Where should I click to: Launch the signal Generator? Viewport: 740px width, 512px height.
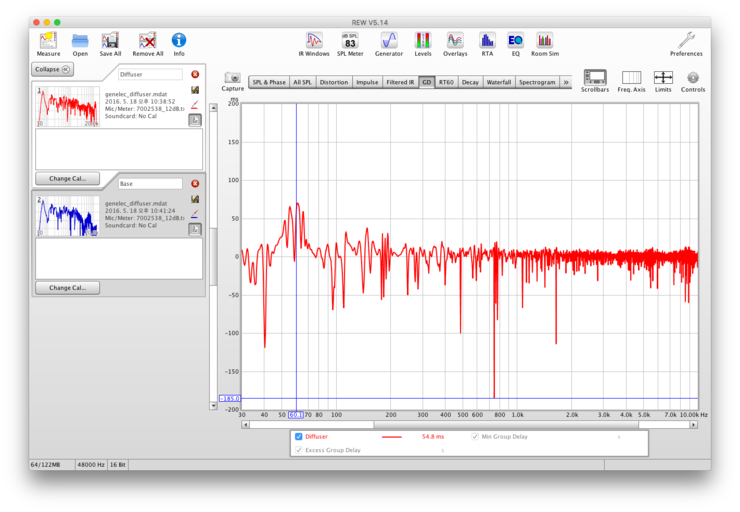[x=389, y=42]
